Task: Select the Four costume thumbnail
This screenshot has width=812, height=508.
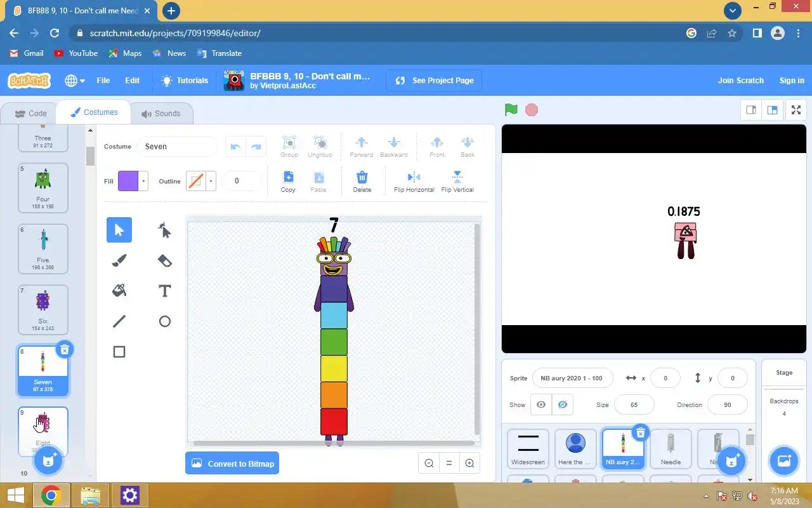Action: [x=43, y=187]
